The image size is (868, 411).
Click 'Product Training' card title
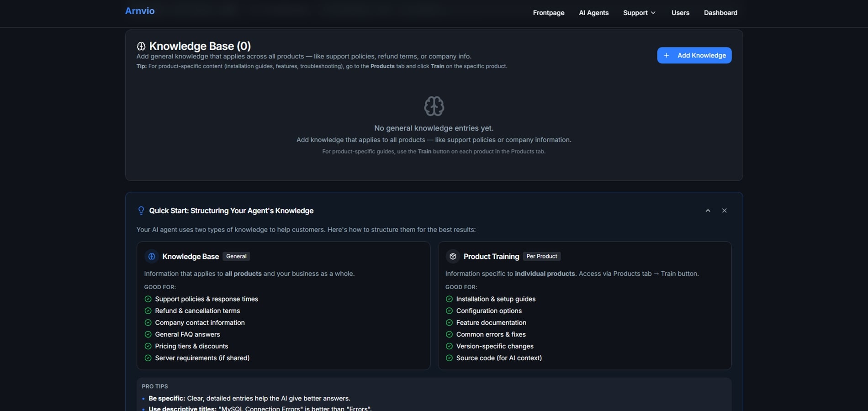click(x=491, y=256)
